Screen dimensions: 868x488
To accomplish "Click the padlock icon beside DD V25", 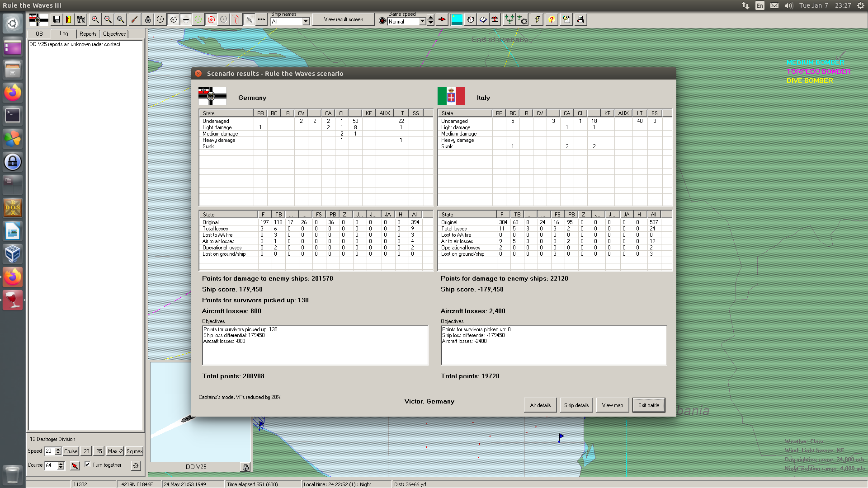I will 245,467.
